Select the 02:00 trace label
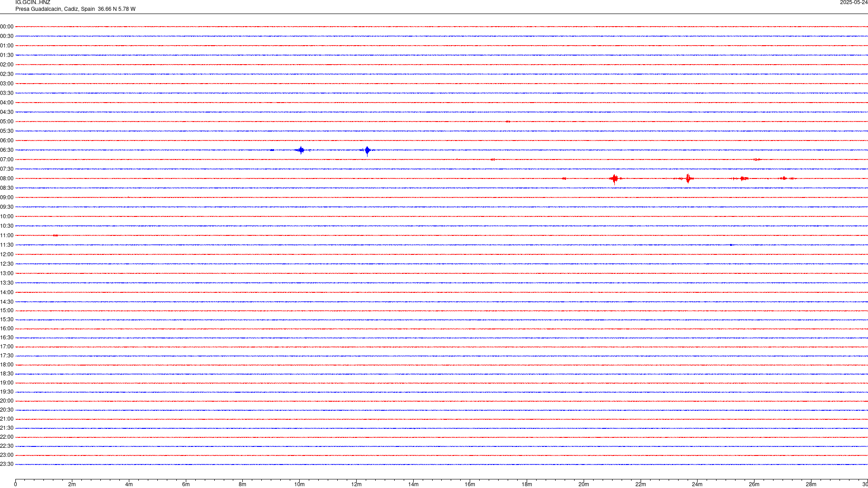Viewport: 868px width, 488px height. pyautogui.click(x=7, y=65)
